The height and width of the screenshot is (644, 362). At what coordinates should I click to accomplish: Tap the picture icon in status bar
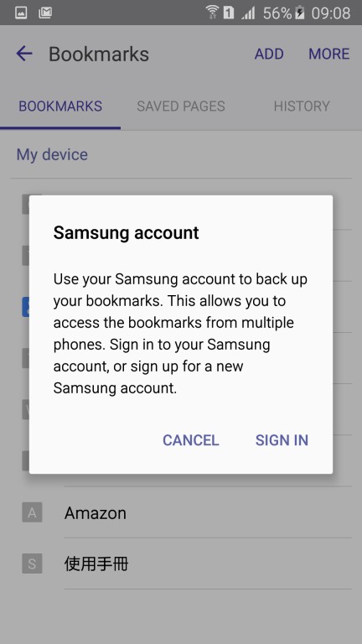point(21,13)
